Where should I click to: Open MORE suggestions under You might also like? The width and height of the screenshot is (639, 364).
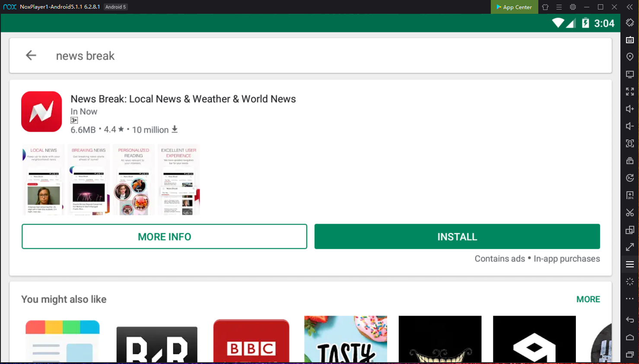tap(588, 299)
